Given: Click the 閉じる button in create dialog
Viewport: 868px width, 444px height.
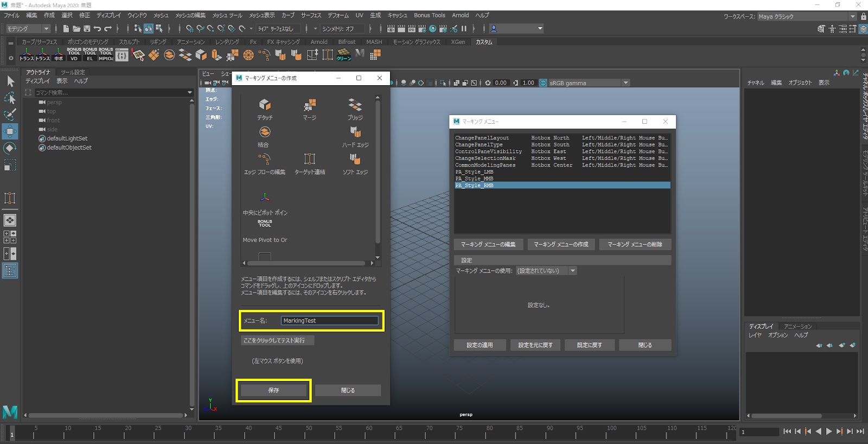Looking at the screenshot, I should [x=348, y=390].
